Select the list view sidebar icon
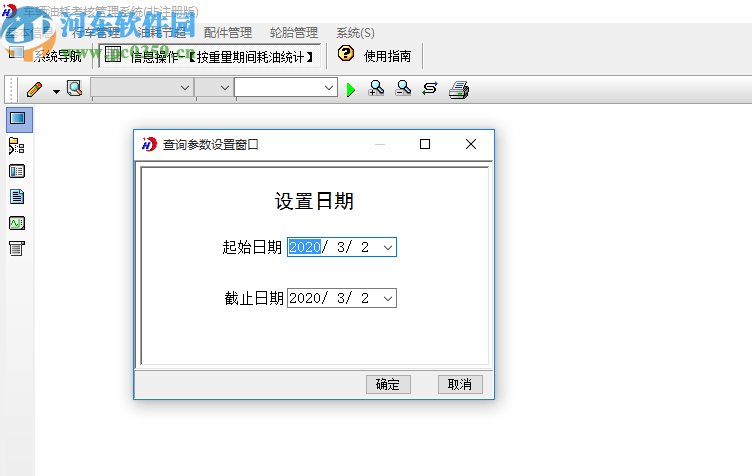 [17, 171]
